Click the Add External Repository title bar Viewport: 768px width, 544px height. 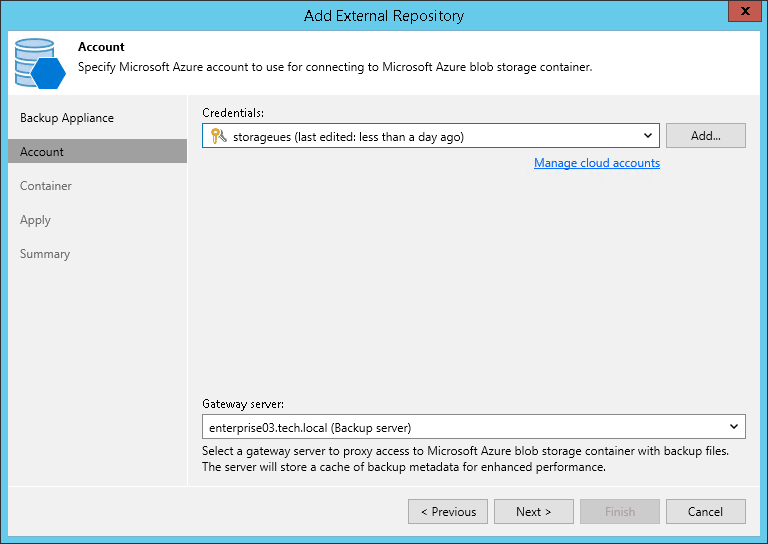click(x=384, y=16)
